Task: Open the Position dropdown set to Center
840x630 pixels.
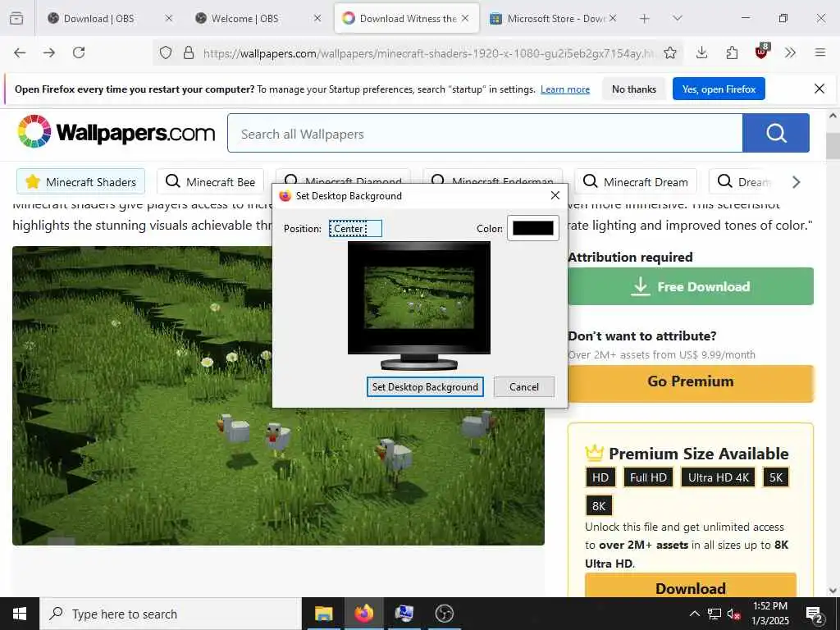Action: pos(355,228)
